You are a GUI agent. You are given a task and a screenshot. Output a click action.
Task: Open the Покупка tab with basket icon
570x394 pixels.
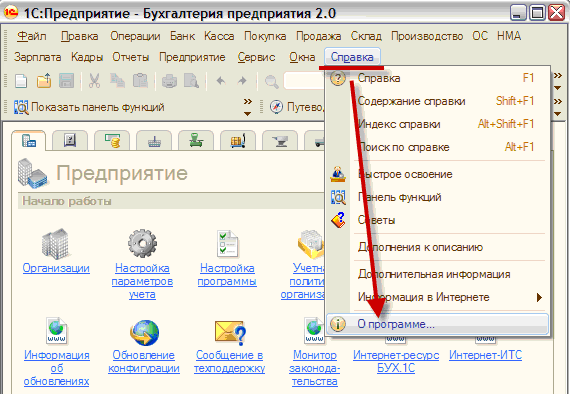[x=154, y=140]
